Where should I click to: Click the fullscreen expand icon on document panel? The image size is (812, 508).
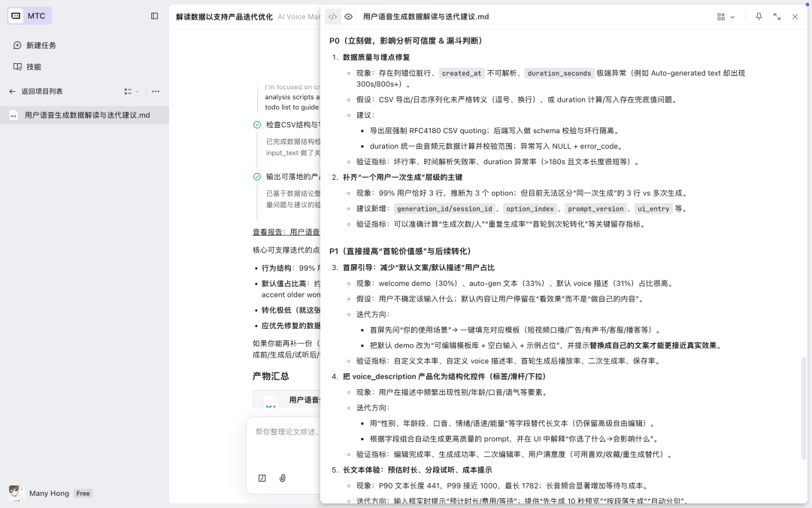coord(777,17)
